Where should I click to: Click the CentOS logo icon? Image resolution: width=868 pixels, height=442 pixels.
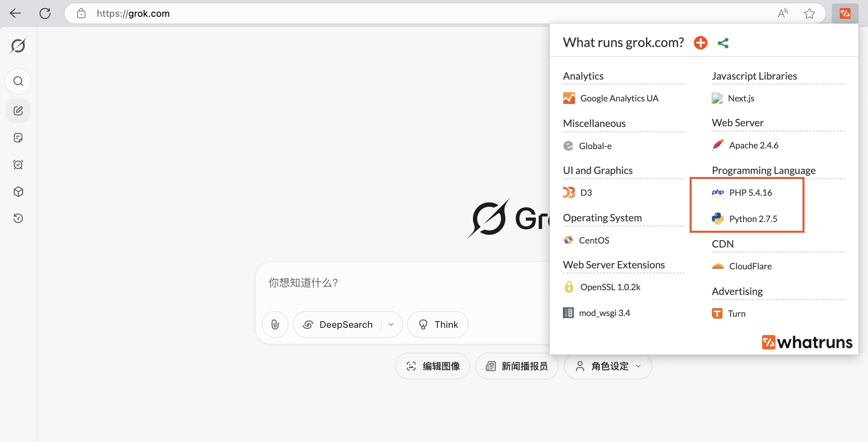568,240
